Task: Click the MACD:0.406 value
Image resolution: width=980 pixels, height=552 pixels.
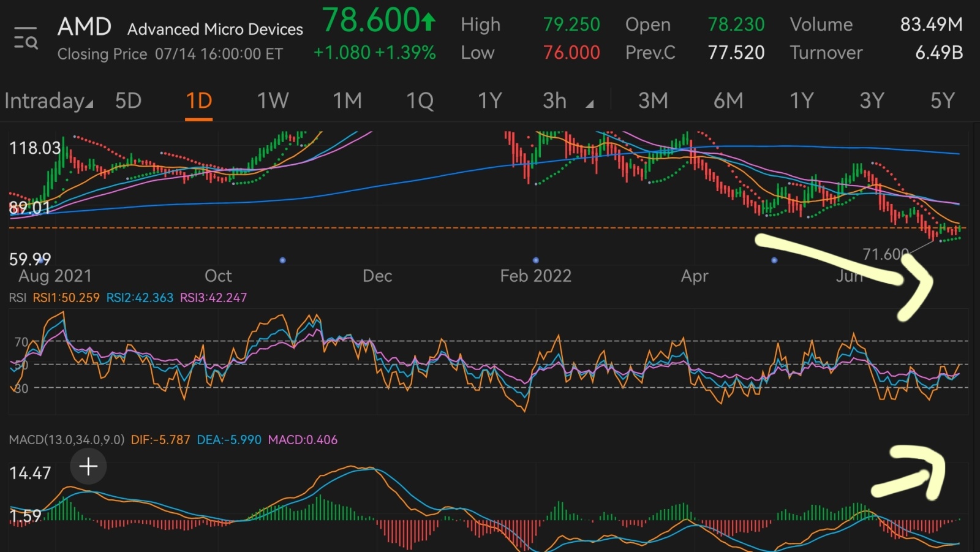Action: point(303,440)
